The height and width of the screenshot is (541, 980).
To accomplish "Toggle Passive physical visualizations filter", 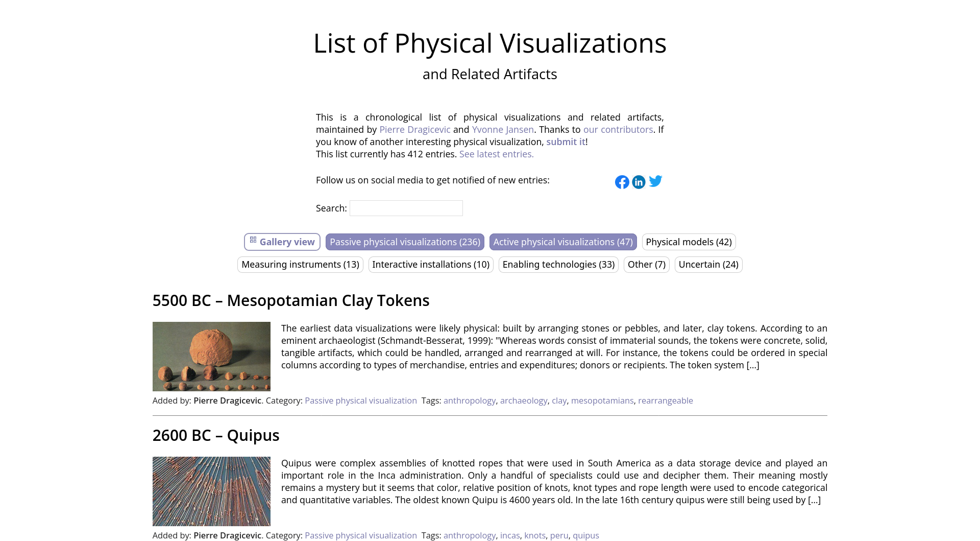I will pos(405,242).
